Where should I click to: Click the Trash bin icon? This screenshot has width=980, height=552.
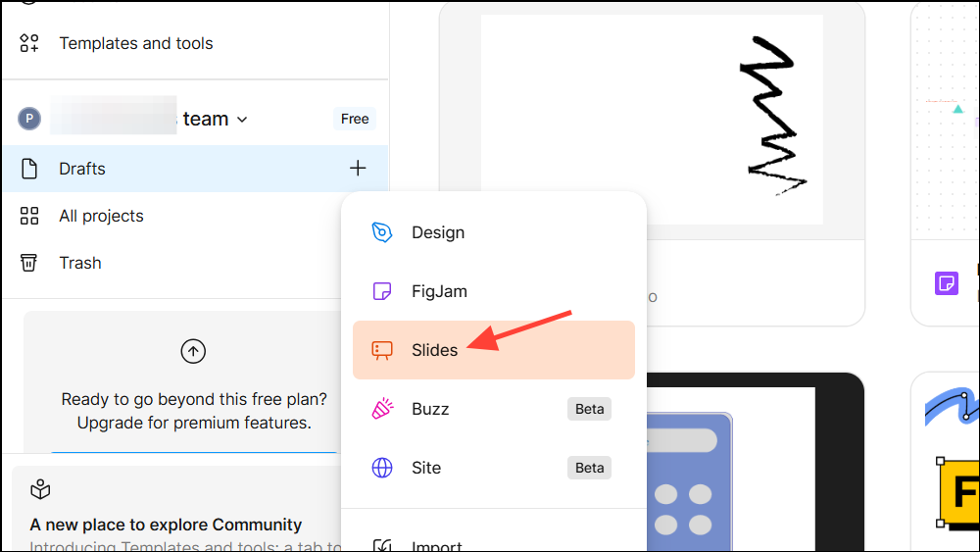pos(29,263)
